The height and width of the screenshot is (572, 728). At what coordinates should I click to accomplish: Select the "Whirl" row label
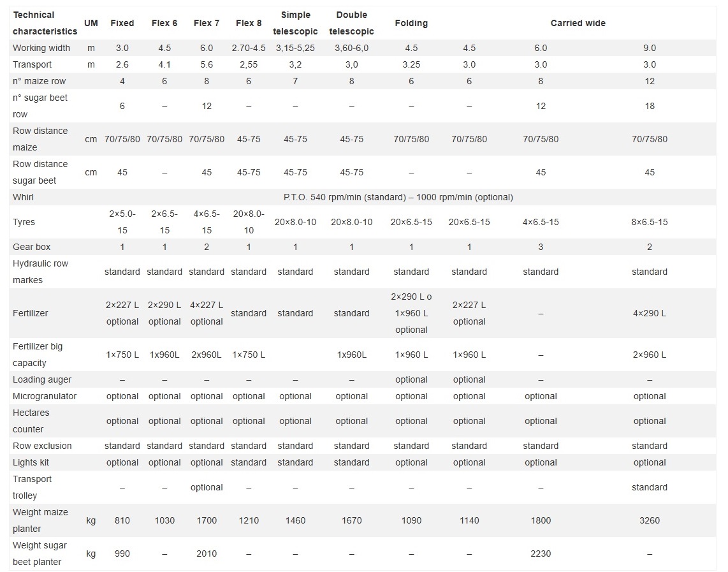click(24, 197)
